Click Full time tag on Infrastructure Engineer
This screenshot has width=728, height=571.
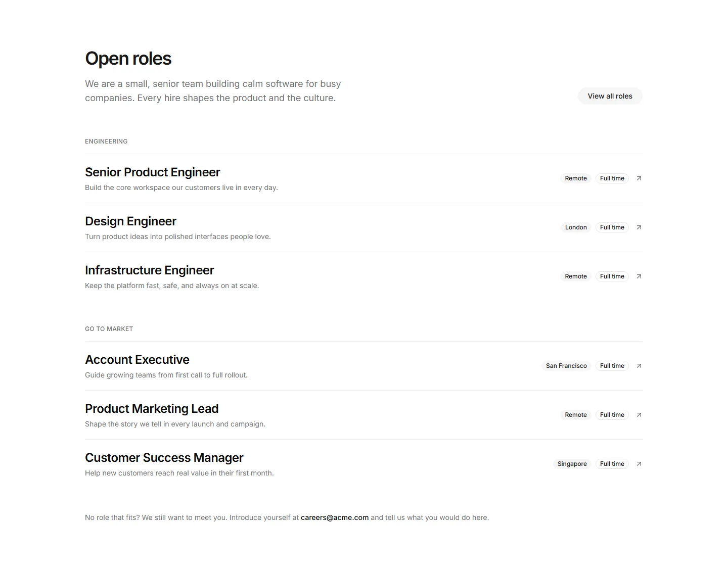click(612, 276)
